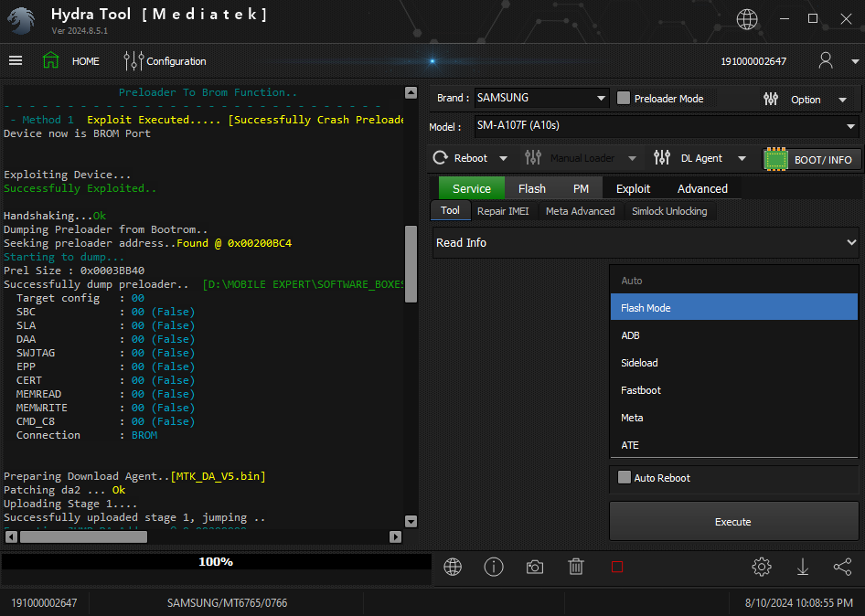Click the Execute button
The width and height of the screenshot is (865, 616).
tap(733, 521)
